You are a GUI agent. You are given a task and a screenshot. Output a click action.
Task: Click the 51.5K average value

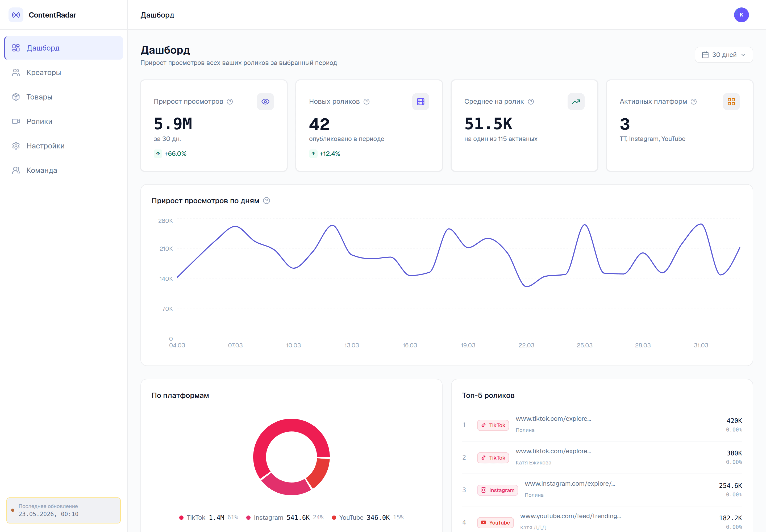[488, 124]
